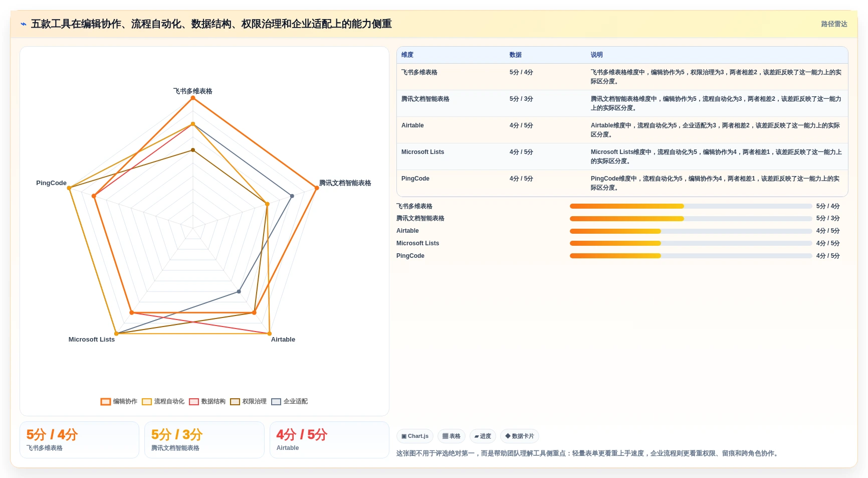The image size is (868, 478).
Task: Click the 维度 column header
Action: tap(407, 55)
